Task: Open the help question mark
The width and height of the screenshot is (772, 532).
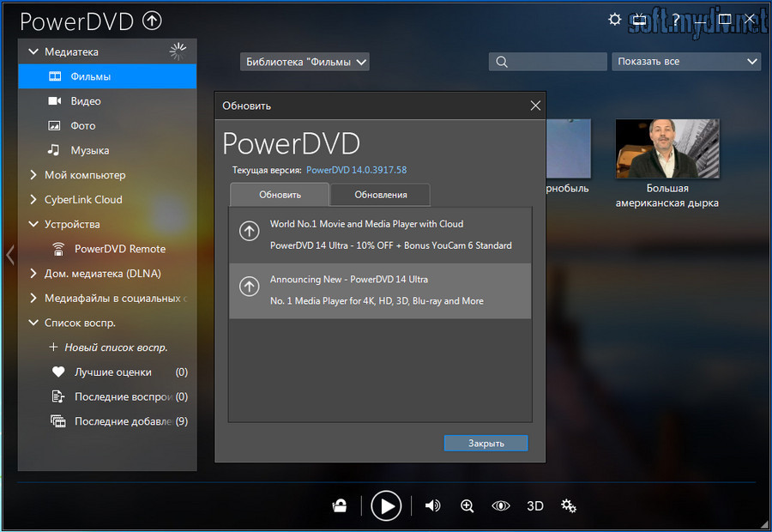Action: pos(676,20)
